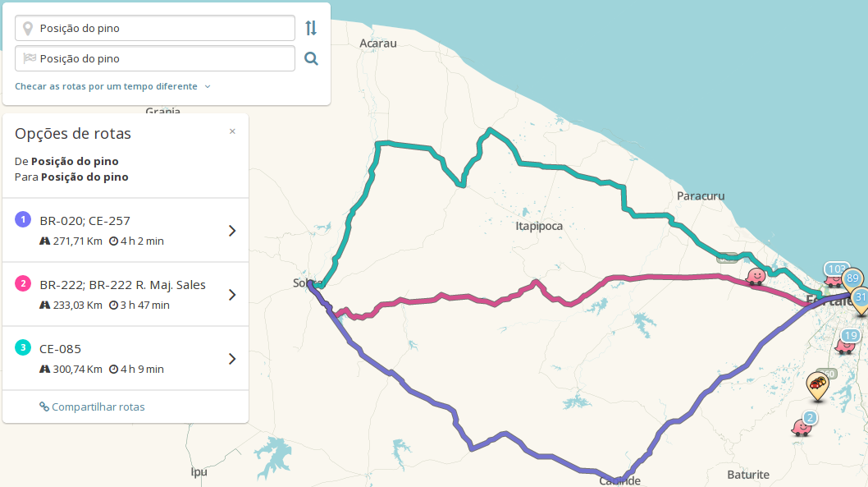Close the Opções de rotas panel

click(232, 131)
